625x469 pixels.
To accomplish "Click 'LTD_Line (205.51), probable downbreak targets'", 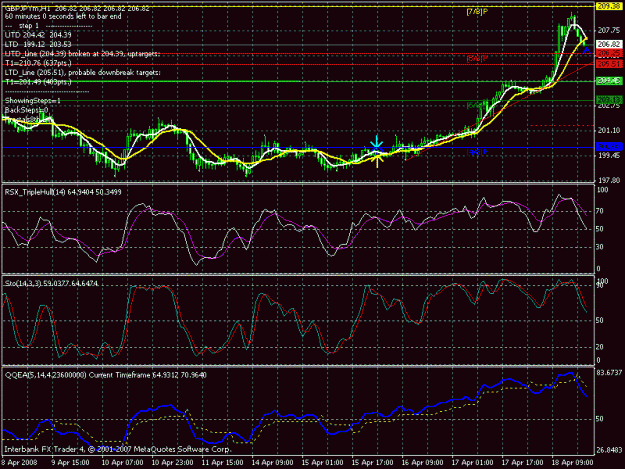I will pyautogui.click(x=83, y=73).
